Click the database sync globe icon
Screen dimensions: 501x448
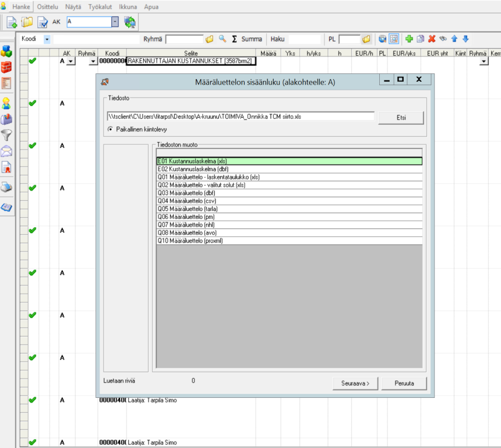coord(130,22)
